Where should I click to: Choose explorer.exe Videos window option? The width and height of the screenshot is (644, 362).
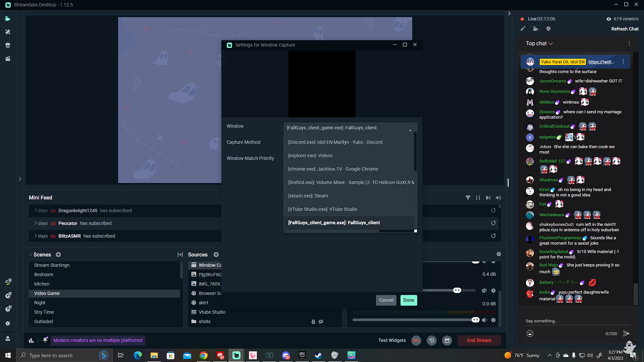point(349,156)
